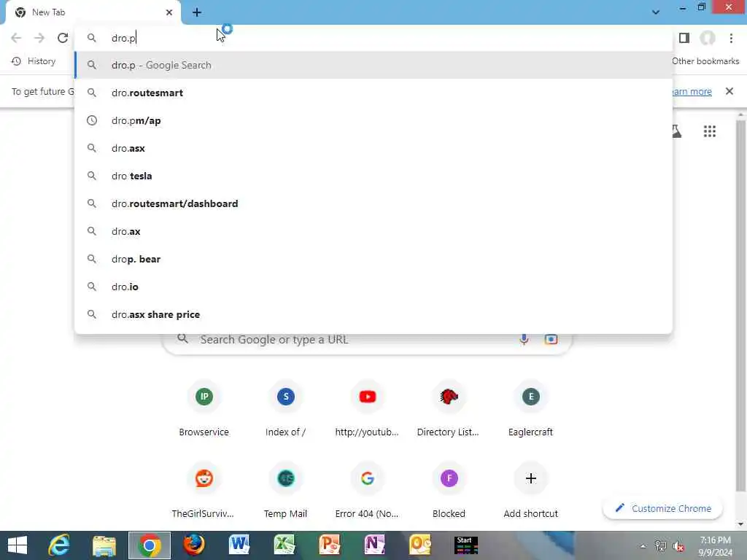This screenshot has width=747, height=560.
Task: Launch Firefox from the taskbar
Action: click(194, 545)
